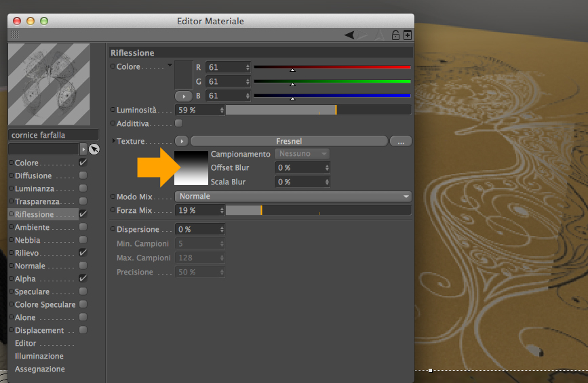This screenshot has width=588, height=383.
Task: Open the Modo Mix Normale dropdown
Action: (x=293, y=197)
